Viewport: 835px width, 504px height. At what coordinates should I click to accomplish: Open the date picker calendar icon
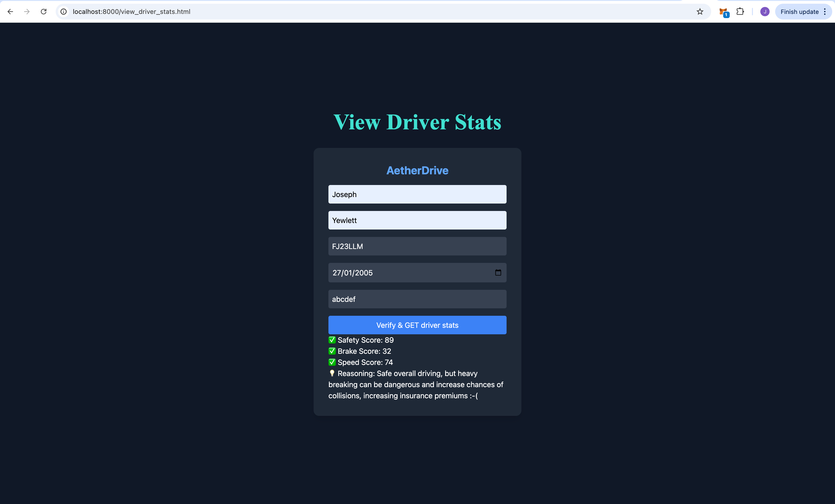point(498,272)
